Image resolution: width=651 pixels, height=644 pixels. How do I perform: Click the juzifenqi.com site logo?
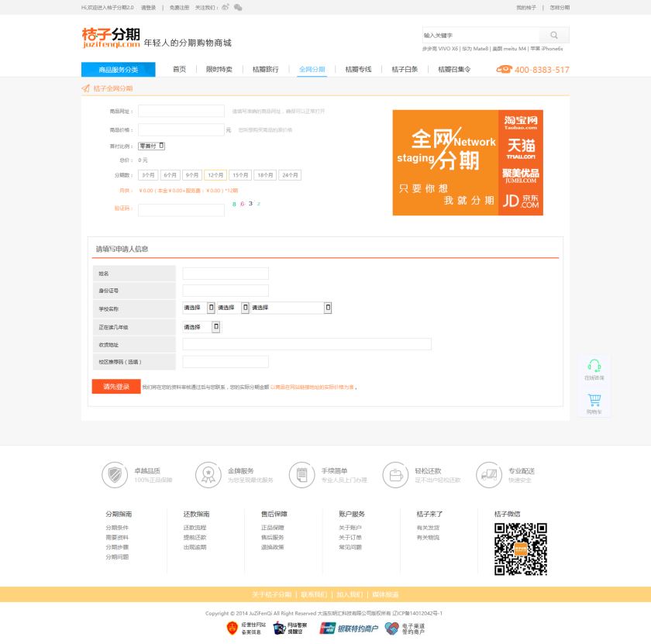(111, 38)
